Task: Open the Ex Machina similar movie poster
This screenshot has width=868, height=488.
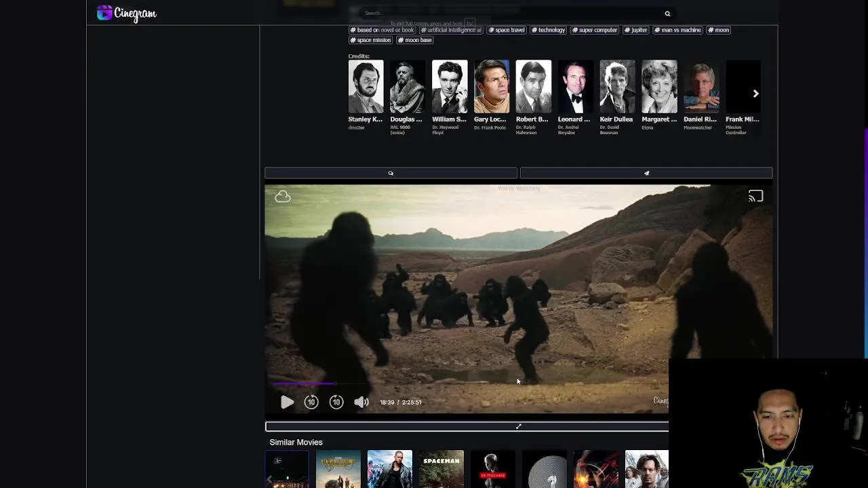Action: point(493,469)
